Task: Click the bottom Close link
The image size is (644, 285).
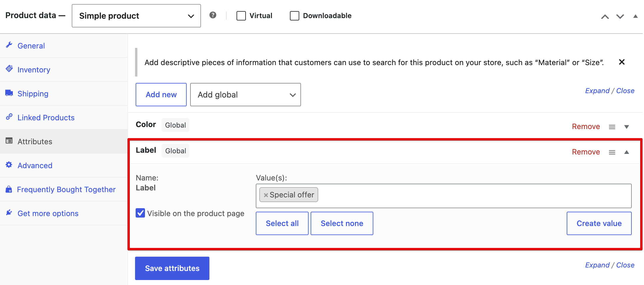Action: click(x=625, y=265)
